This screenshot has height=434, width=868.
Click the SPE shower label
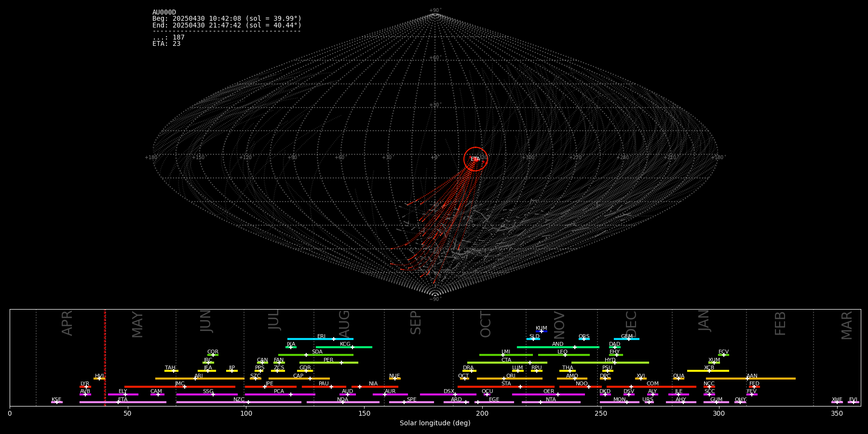(412, 400)
